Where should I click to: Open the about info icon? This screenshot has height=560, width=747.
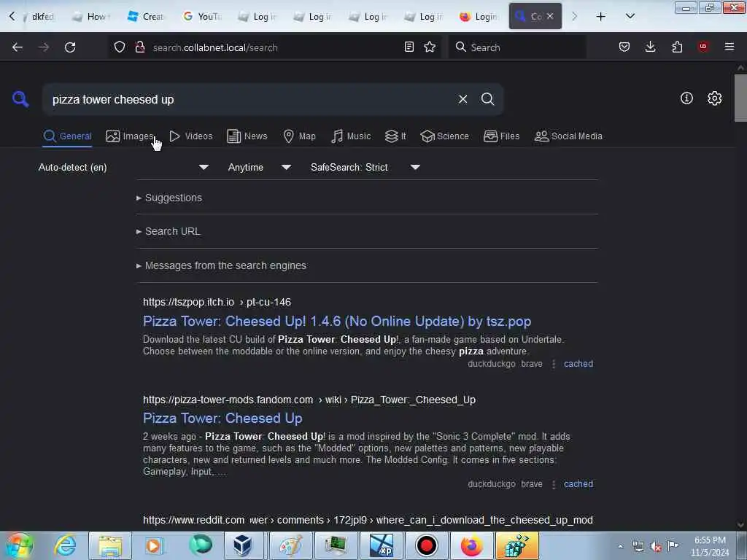click(x=686, y=98)
